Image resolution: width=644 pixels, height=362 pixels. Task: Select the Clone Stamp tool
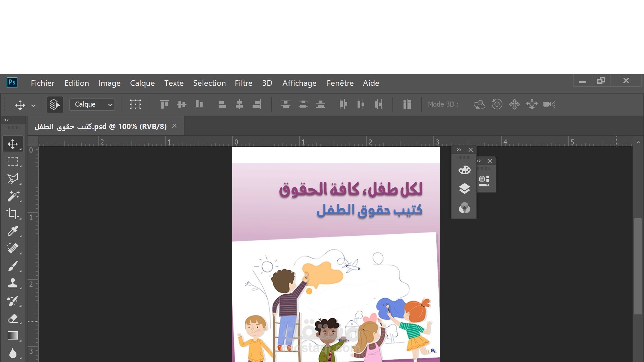pyautogui.click(x=13, y=283)
